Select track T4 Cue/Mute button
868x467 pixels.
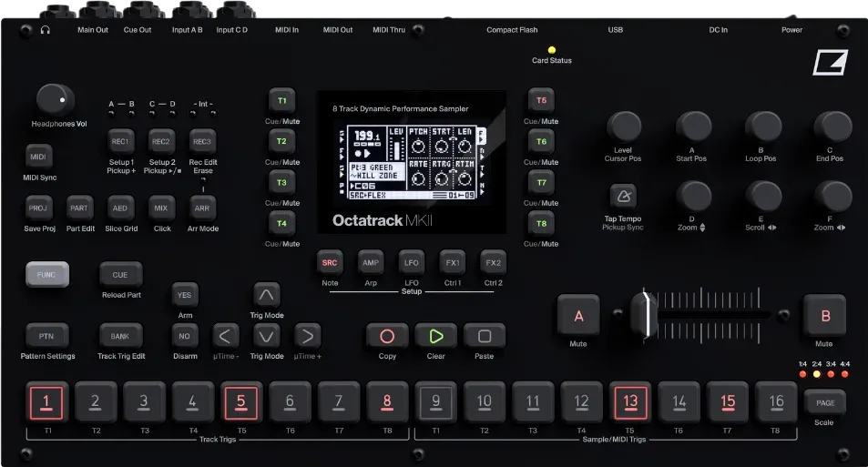pyautogui.click(x=281, y=224)
